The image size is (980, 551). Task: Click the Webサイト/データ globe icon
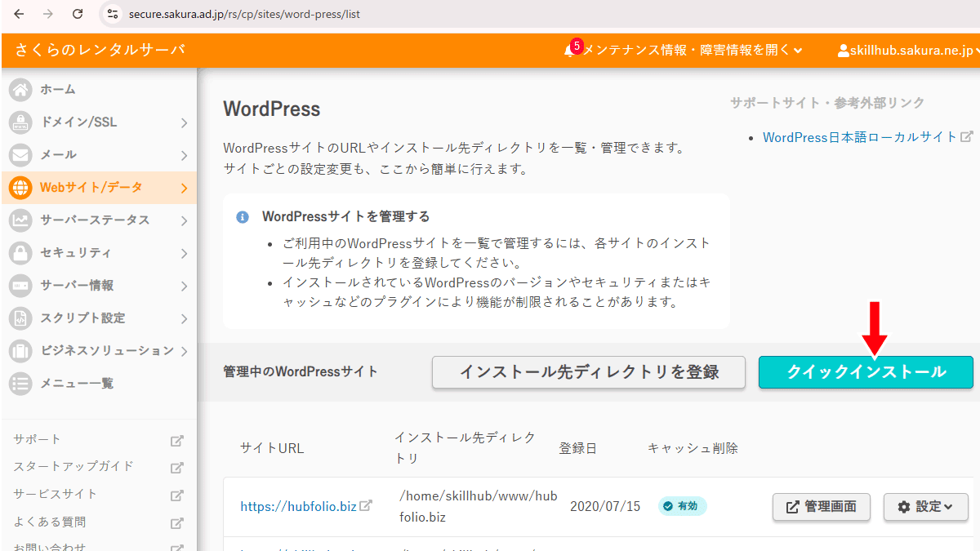20,188
